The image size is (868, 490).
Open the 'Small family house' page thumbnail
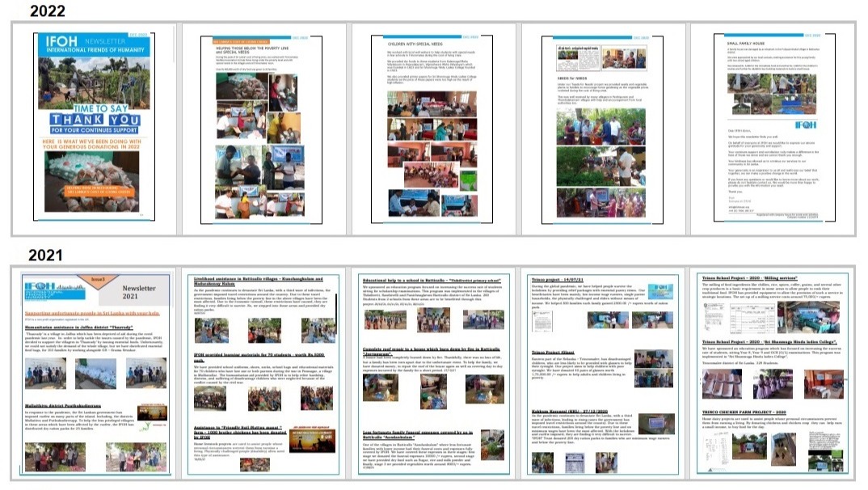773,128
